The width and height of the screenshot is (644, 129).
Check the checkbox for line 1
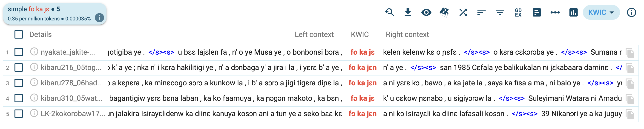18,52
